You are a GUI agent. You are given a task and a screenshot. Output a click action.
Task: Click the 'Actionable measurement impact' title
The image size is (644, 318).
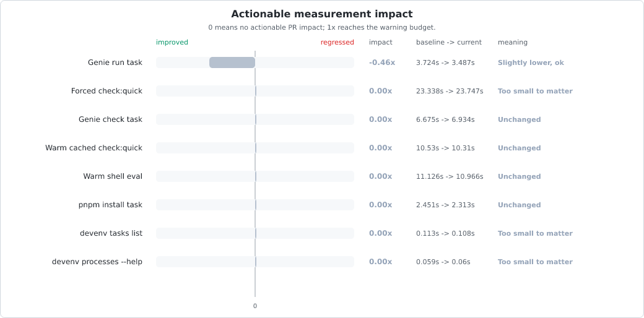point(321,14)
